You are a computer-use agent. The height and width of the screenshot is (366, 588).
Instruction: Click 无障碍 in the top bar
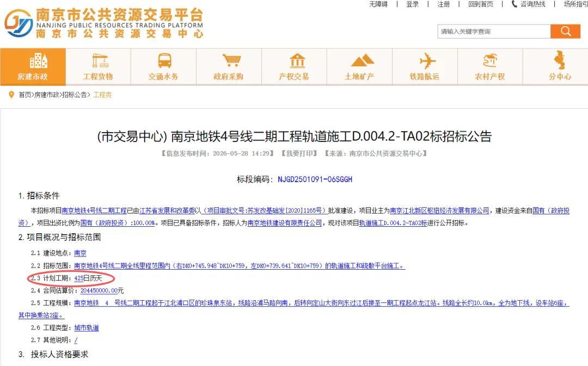378,4
